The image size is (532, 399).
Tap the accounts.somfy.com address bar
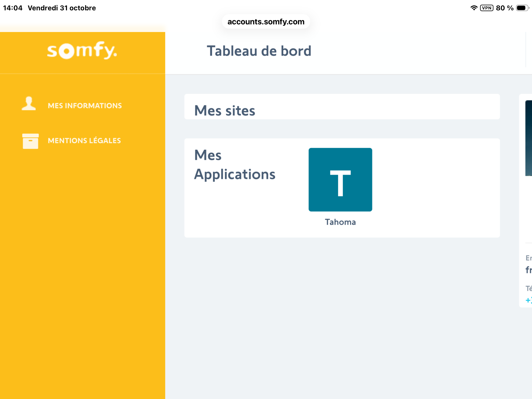coord(266,22)
